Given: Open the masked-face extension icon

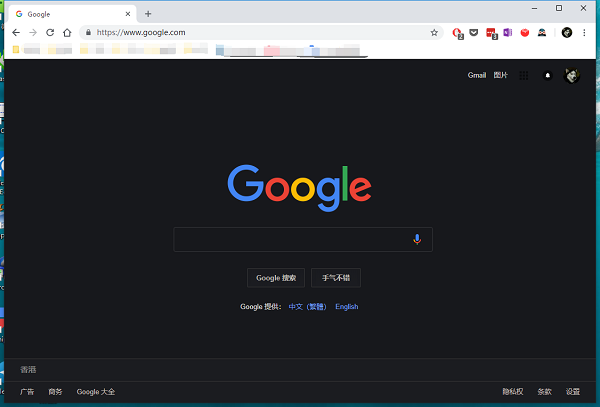Looking at the screenshot, I should click(x=542, y=33).
